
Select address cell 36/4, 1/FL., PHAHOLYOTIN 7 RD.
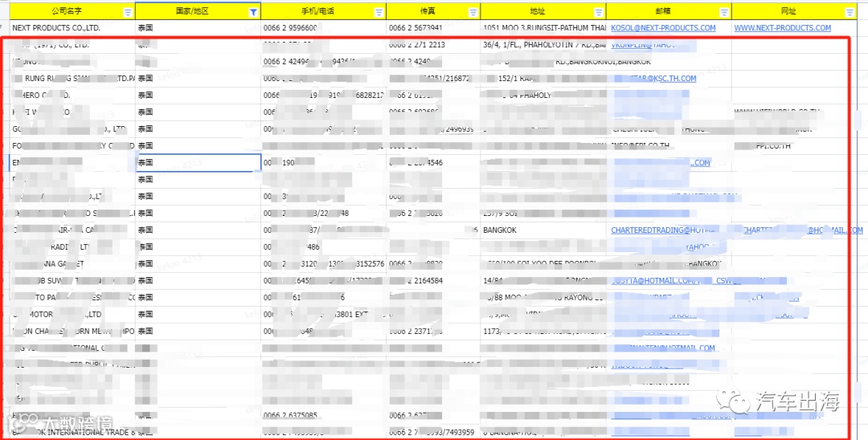[543, 45]
